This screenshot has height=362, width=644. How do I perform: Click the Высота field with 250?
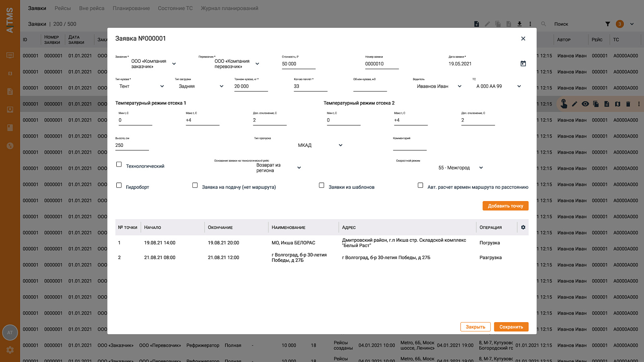pos(132,145)
